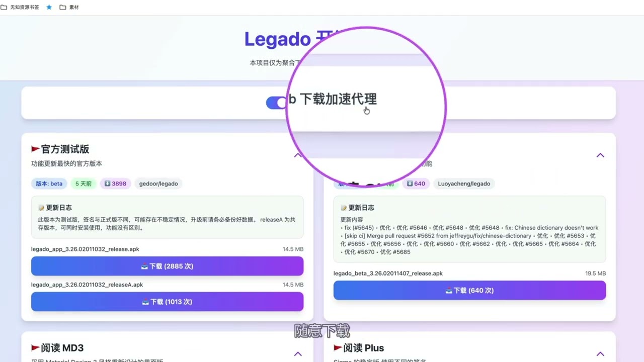Click the flag icon beside 阅读 Plus

click(x=338, y=348)
